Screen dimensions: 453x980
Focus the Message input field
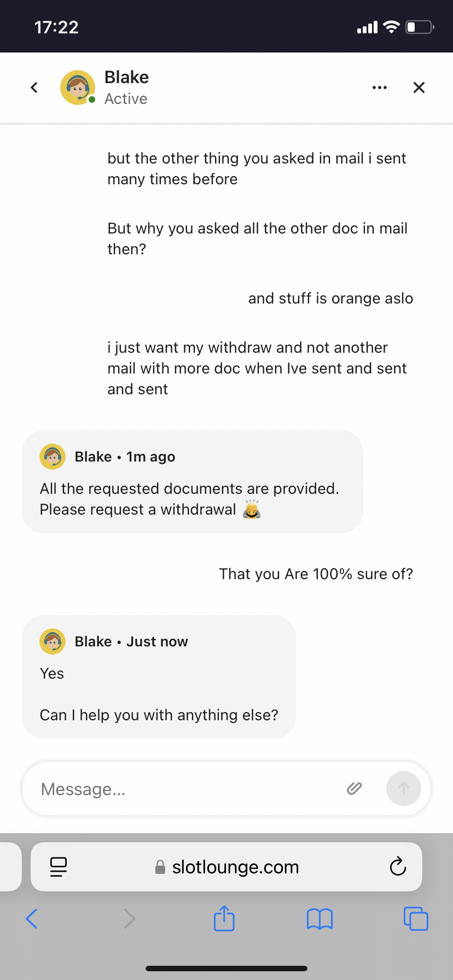coord(186,789)
